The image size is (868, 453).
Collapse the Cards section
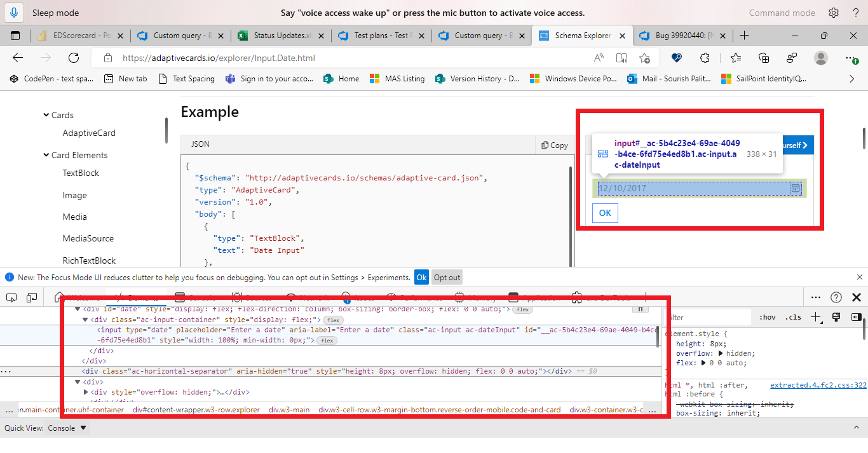pyautogui.click(x=46, y=115)
